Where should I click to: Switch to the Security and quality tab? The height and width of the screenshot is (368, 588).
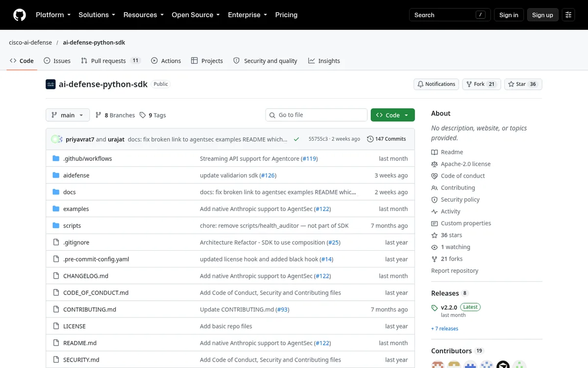tap(265, 61)
